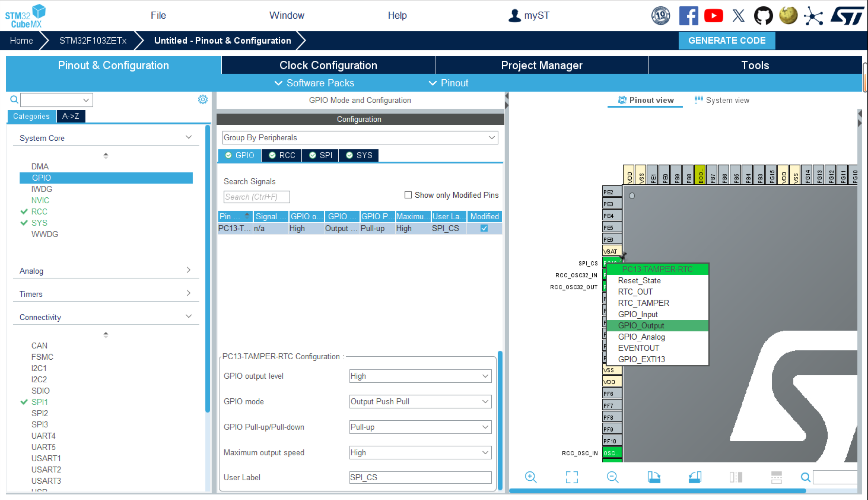The height and width of the screenshot is (500, 868).
Task: Click the GENERATE CODE button
Action: coord(727,41)
